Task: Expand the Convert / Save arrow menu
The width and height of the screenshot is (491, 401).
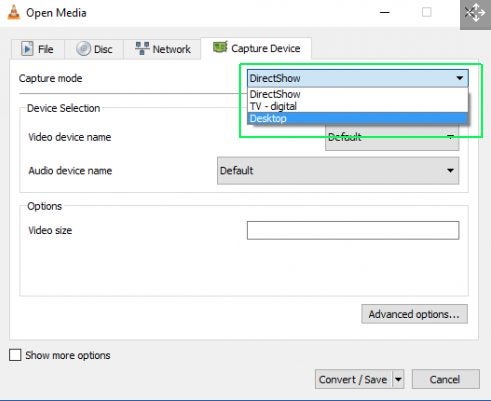Action: [398, 379]
